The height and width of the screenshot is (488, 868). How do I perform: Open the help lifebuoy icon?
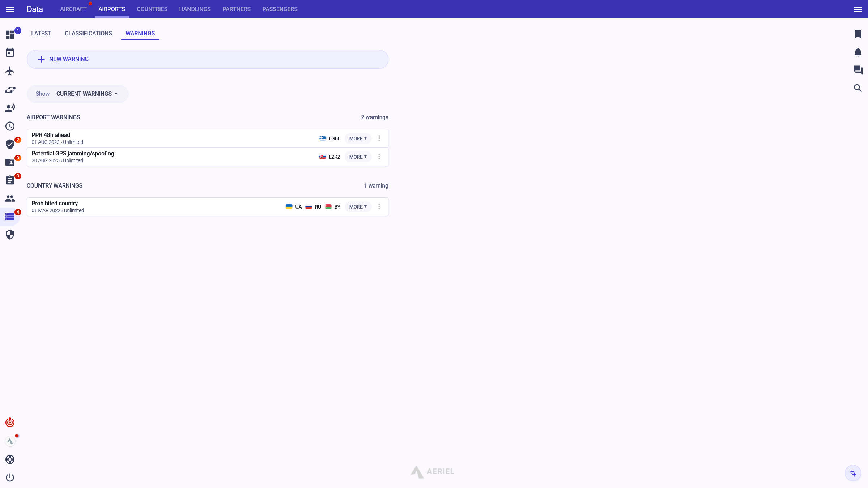[10, 459]
